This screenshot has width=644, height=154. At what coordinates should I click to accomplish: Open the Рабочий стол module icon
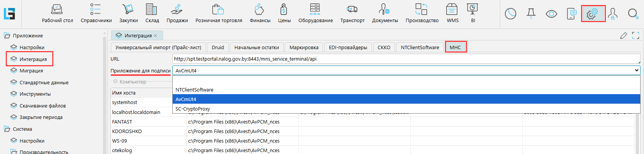coord(57,10)
